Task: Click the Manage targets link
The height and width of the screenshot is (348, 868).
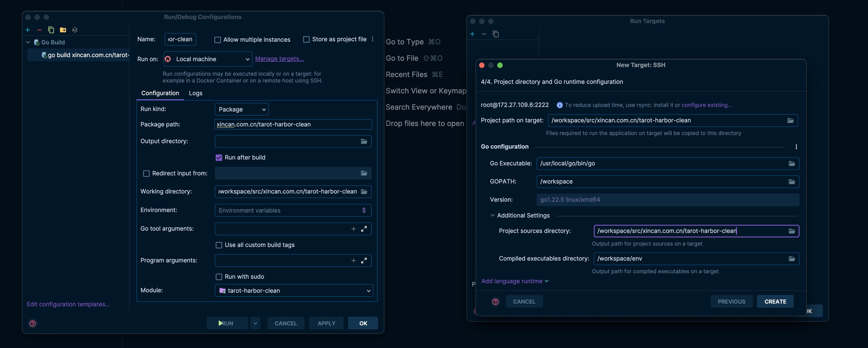Action: (x=279, y=59)
